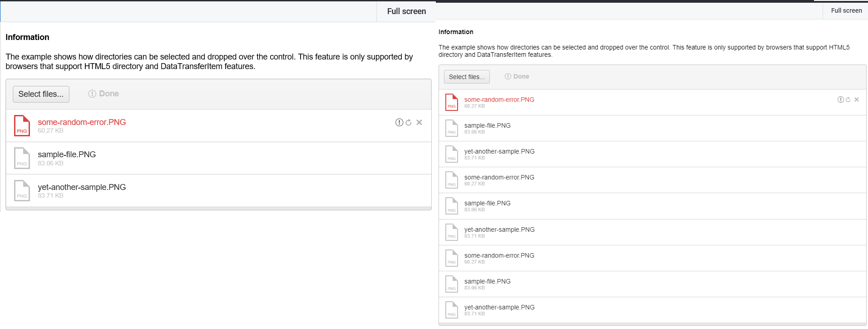
Task: Click the Done status in the left uploader
Action: [x=104, y=94]
